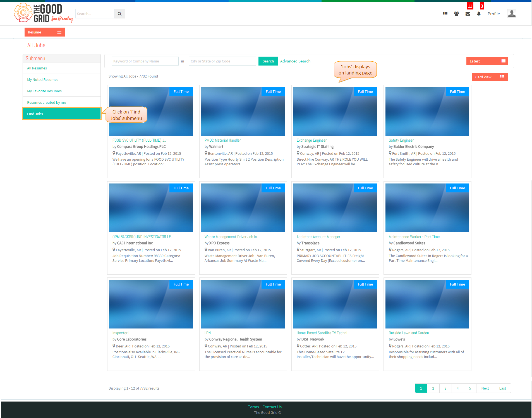
Task: Open the Advanced Search link
Action: click(295, 61)
